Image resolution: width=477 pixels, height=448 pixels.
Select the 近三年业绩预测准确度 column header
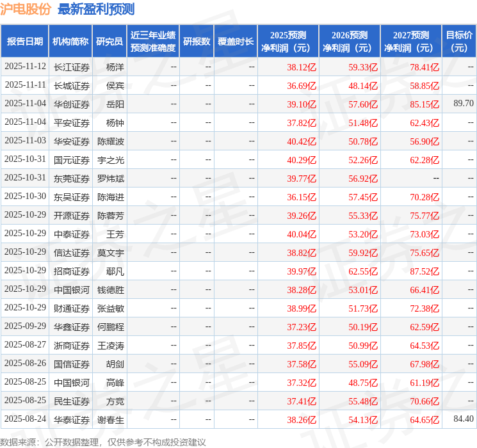tap(153, 41)
